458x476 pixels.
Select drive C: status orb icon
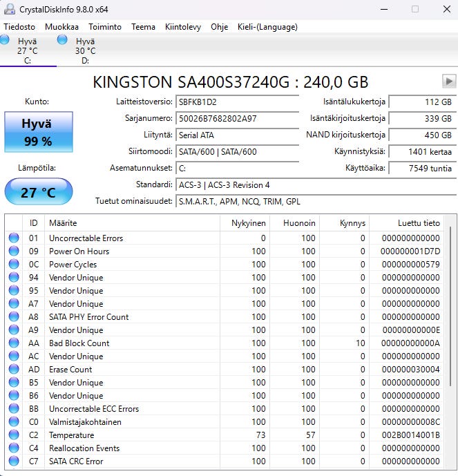click(6, 41)
